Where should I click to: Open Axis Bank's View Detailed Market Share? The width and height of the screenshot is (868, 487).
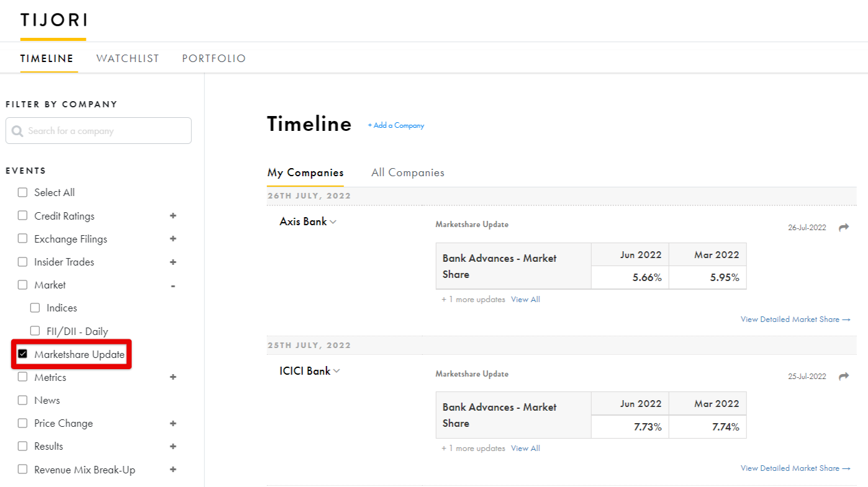coord(795,319)
